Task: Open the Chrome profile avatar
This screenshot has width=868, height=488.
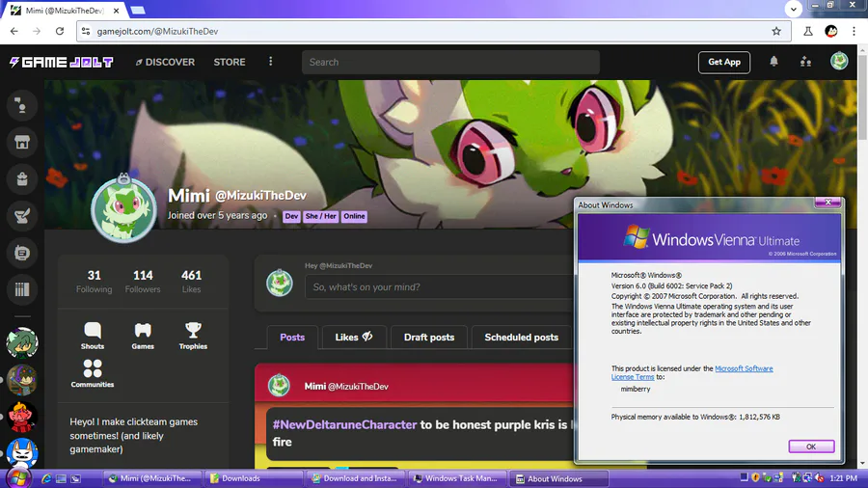Action: (831, 32)
